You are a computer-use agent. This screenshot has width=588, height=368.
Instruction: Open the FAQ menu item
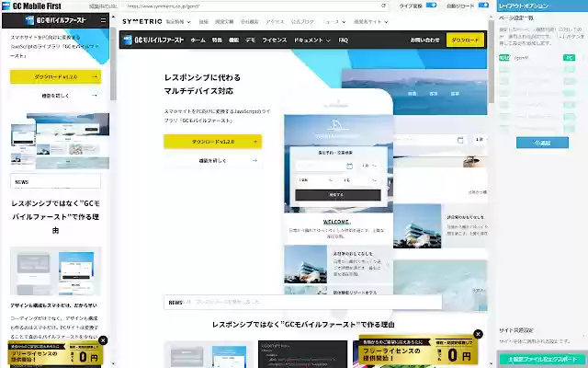[343, 40]
